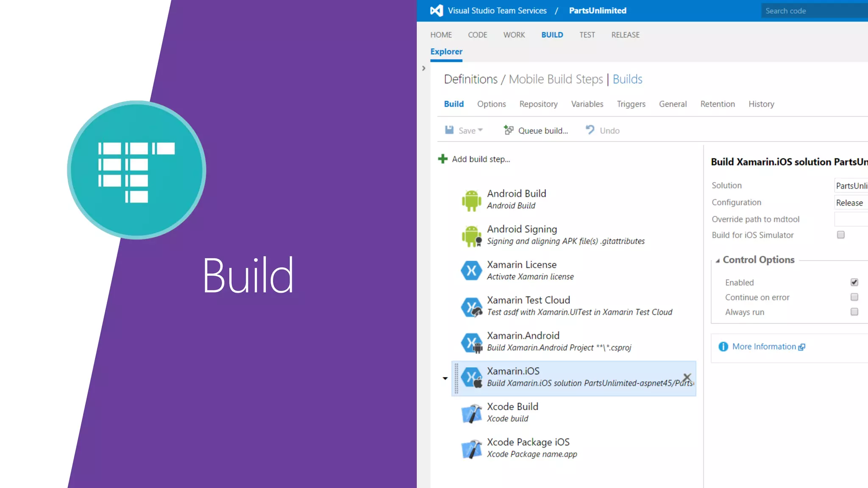
Task: Select the Android Signing step title
Action: pos(522,229)
